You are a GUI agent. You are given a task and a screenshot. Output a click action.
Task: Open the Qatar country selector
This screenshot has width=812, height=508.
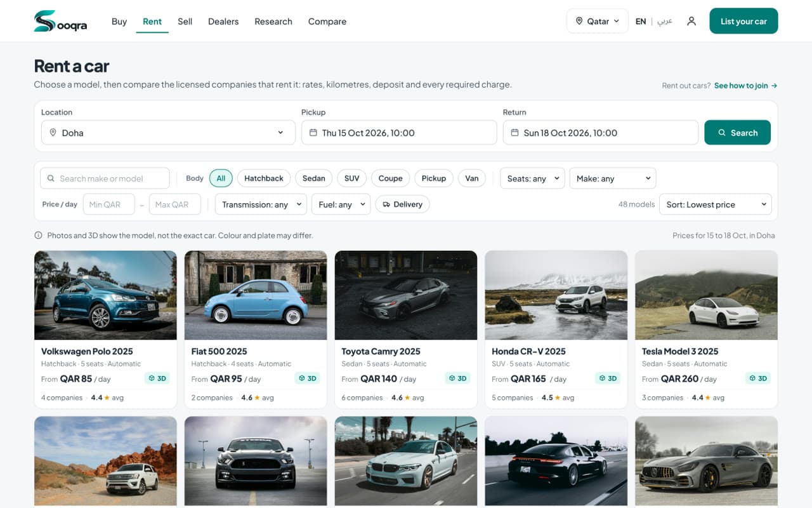598,21
